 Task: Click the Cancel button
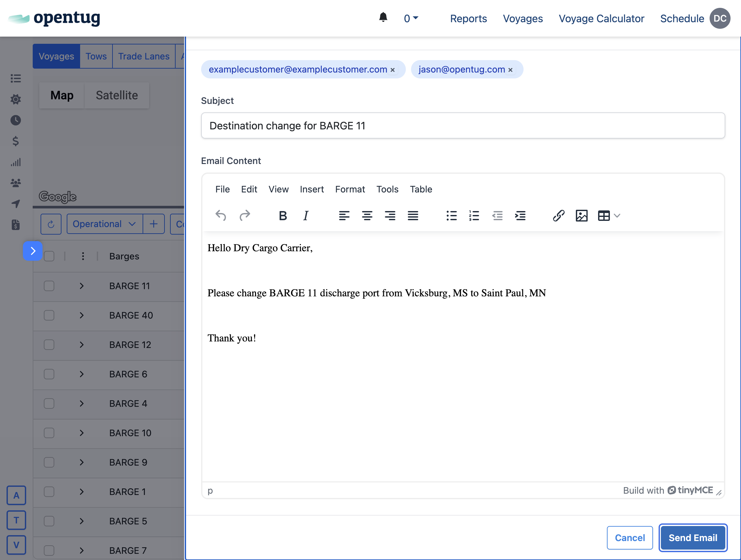[x=629, y=537]
